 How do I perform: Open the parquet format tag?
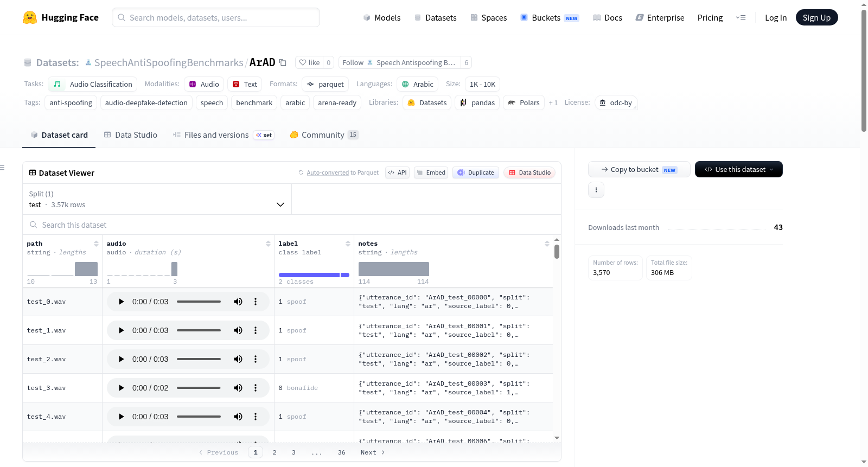pyautogui.click(x=325, y=84)
